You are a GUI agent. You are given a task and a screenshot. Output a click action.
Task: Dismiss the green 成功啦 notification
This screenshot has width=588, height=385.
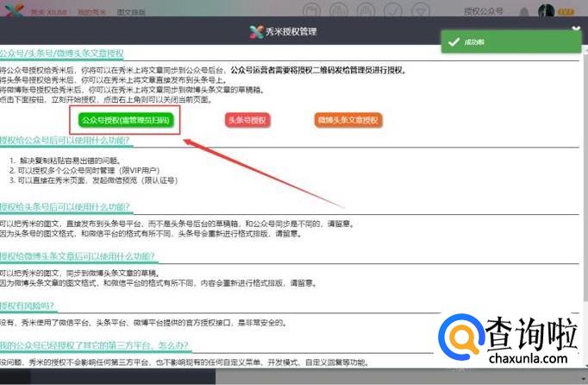[x=511, y=41]
